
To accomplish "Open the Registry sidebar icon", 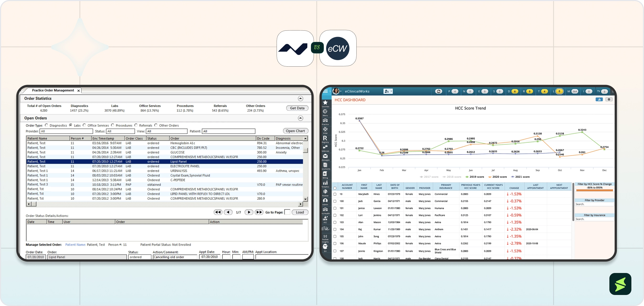I will pyautogui.click(x=325, y=139).
